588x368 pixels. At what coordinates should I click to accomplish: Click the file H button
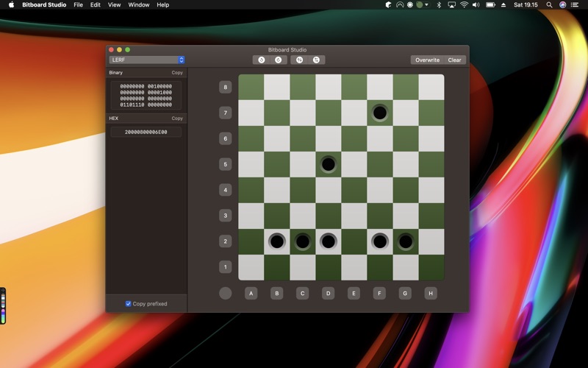431,293
